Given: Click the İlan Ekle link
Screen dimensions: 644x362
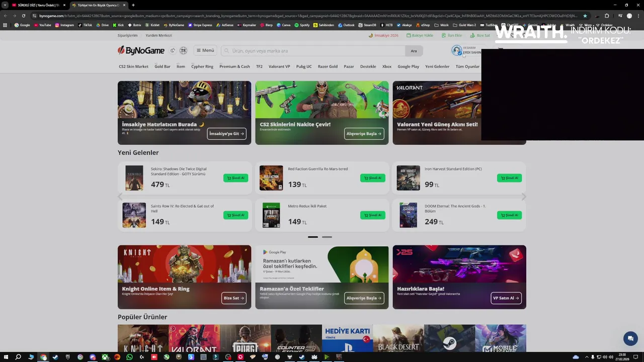Looking at the screenshot, I should coord(452,35).
